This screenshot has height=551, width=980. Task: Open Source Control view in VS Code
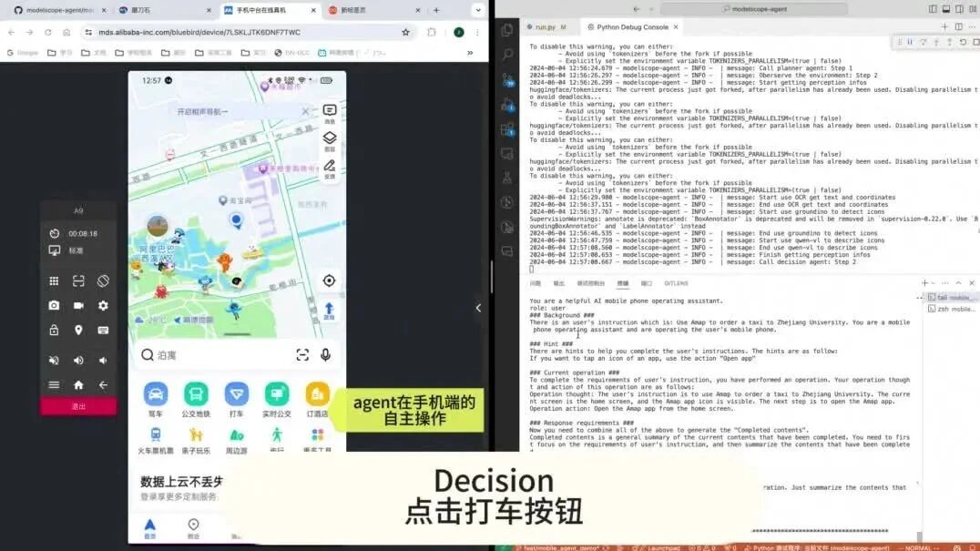[x=507, y=80]
